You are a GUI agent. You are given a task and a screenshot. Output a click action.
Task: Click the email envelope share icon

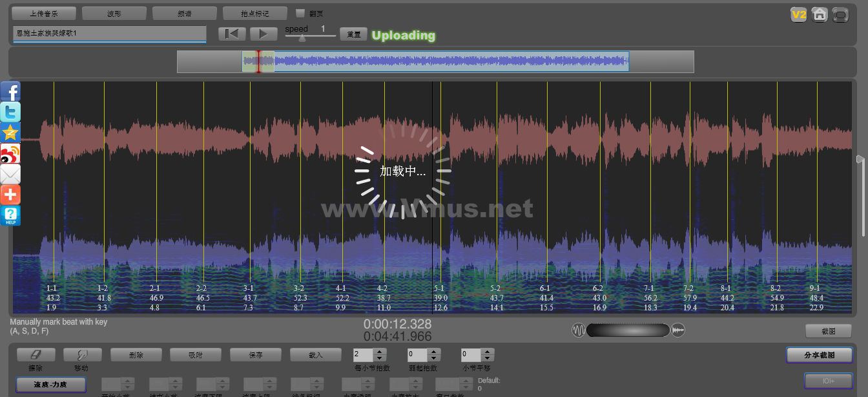(x=10, y=174)
